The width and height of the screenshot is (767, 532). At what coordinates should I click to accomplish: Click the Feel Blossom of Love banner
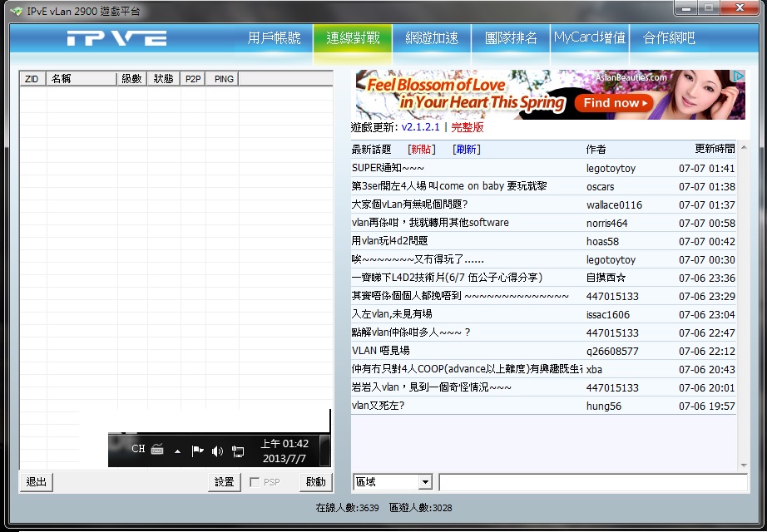click(551, 95)
